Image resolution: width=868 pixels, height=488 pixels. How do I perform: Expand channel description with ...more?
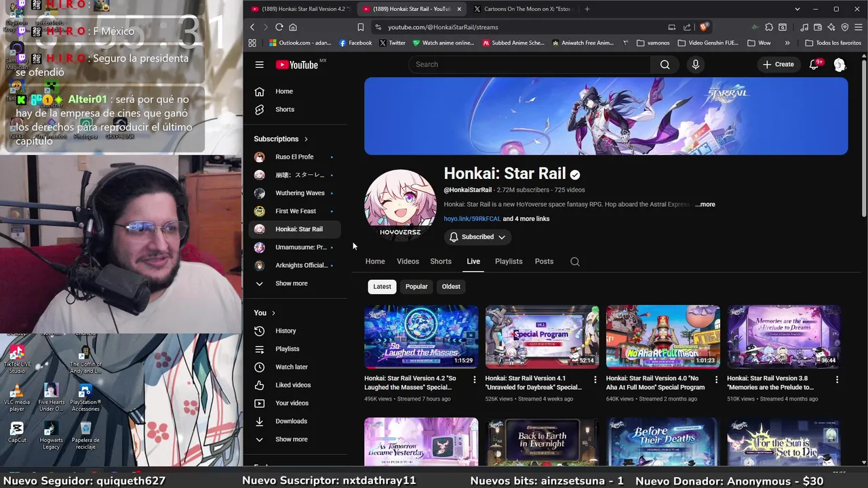(705, 205)
